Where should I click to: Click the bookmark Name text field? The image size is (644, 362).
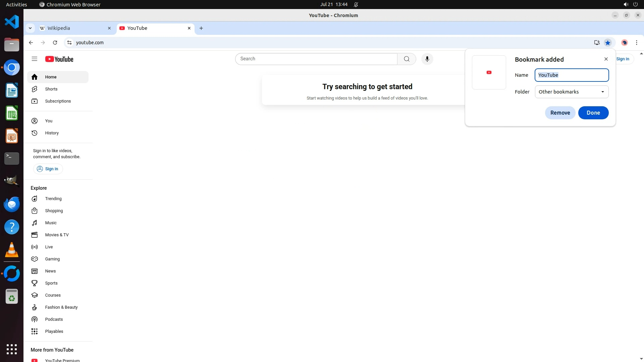pyautogui.click(x=572, y=75)
